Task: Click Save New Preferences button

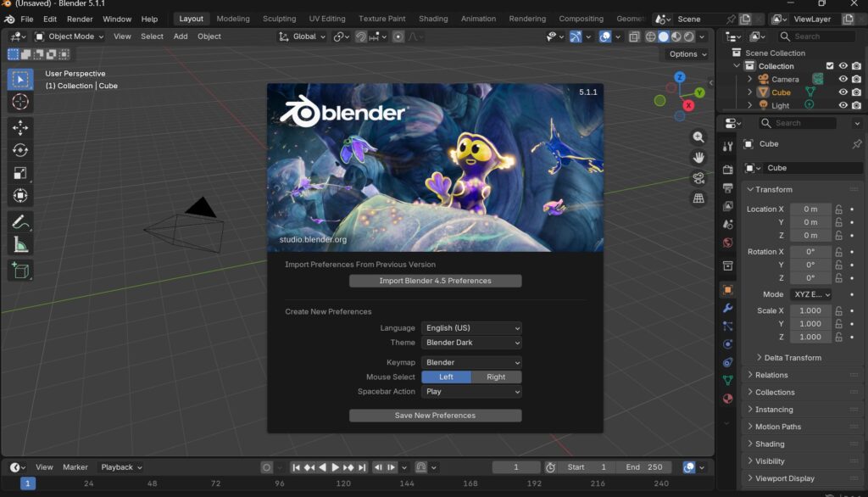Action: tap(435, 416)
